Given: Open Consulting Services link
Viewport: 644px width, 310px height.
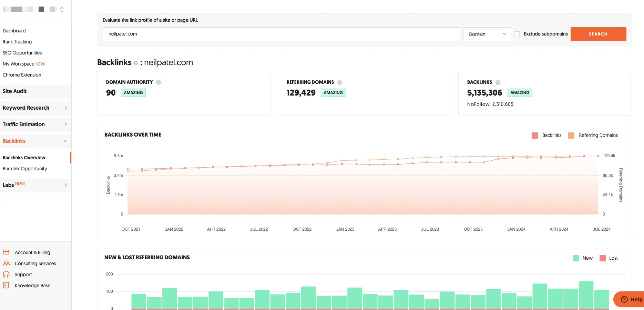Looking at the screenshot, I should [x=35, y=263].
